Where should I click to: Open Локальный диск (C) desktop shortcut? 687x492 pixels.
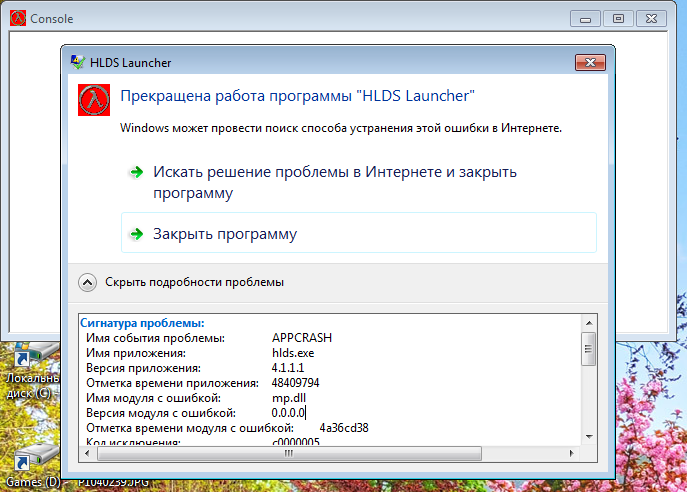tap(32, 370)
